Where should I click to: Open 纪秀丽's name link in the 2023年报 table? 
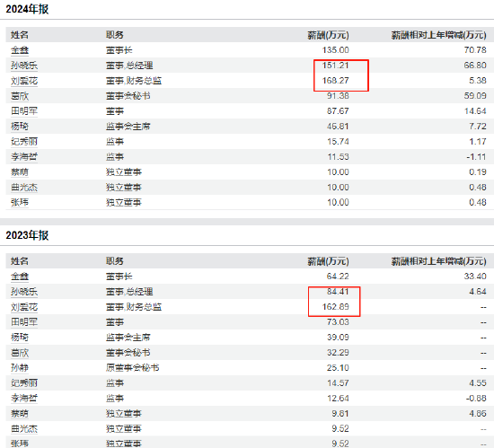click(x=24, y=383)
